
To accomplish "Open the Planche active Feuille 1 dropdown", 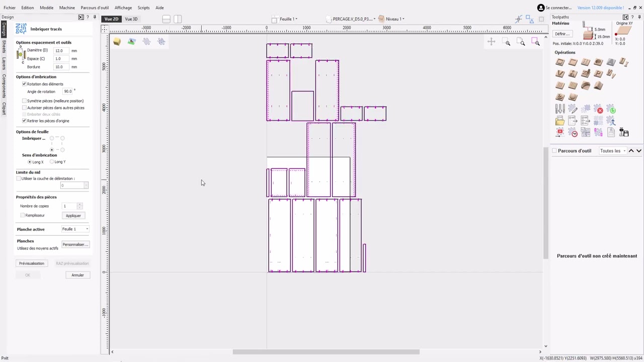I will pyautogui.click(x=75, y=229).
